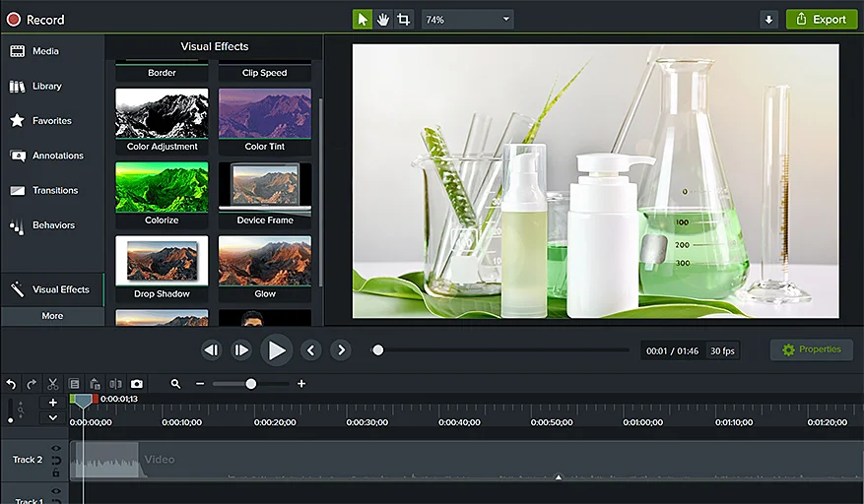Click the previous frame step-back button

(212, 350)
